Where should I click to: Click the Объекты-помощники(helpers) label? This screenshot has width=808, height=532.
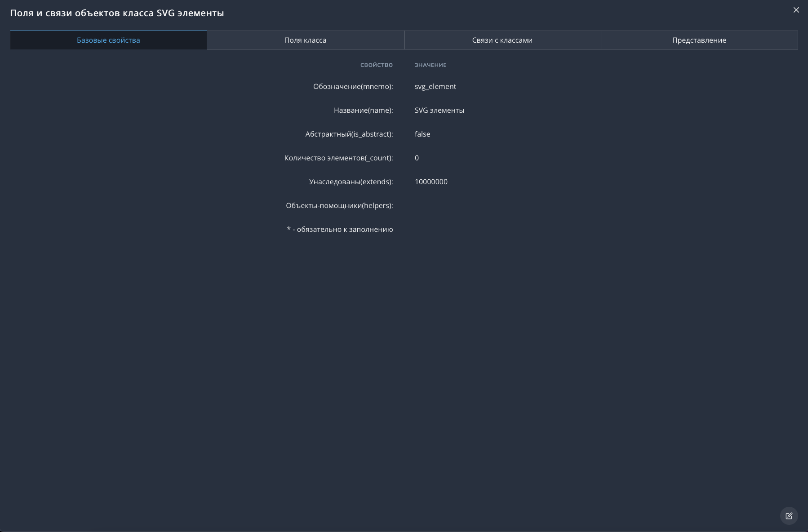click(x=339, y=205)
